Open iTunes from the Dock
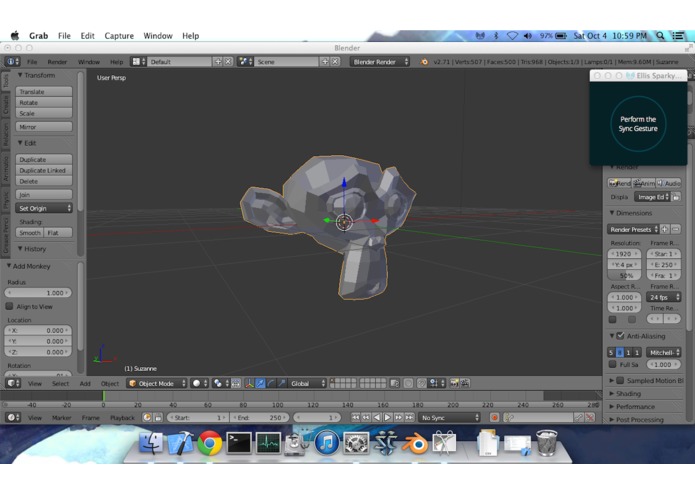The width and height of the screenshot is (695, 494). click(x=327, y=443)
